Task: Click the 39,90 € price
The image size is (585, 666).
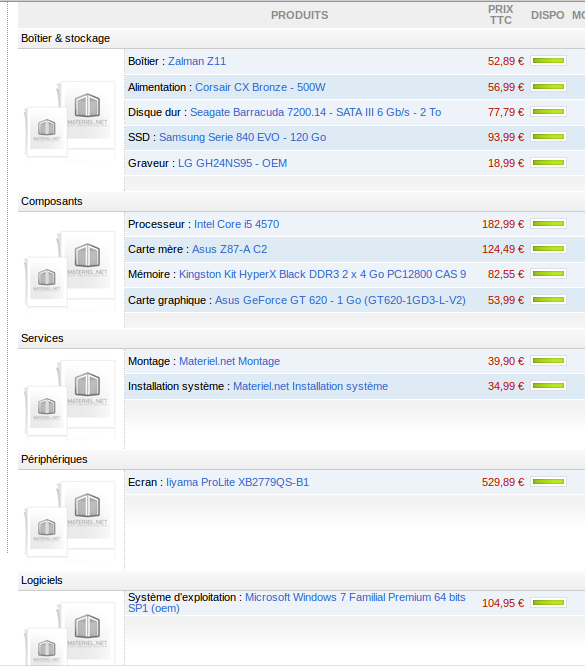Action: pos(506,361)
